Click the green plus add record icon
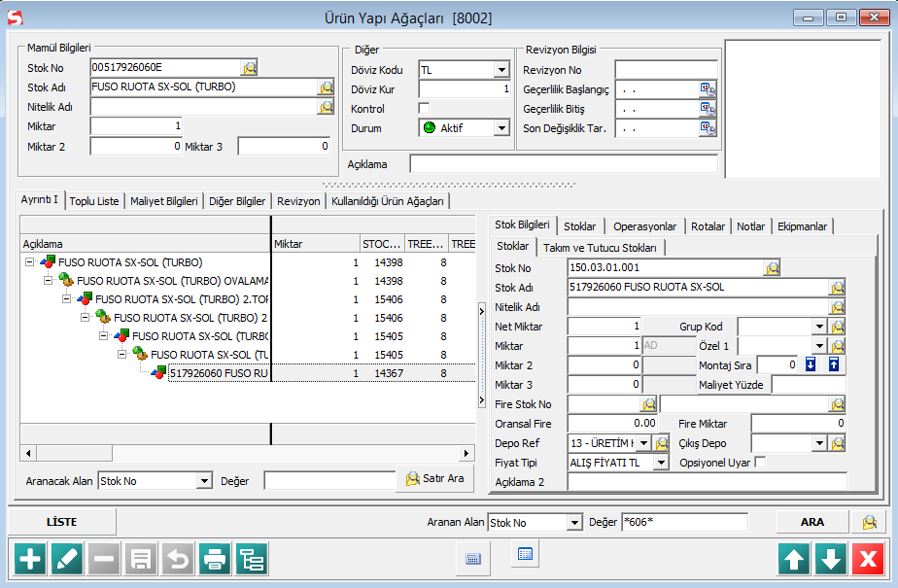898x588 pixels. [32, 559]
